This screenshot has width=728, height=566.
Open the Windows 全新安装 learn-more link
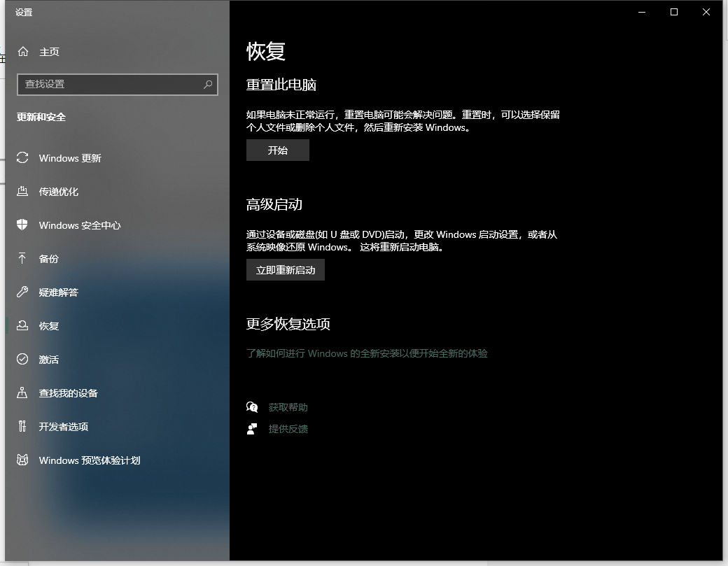pyautogui.click(x=367, y=353)
